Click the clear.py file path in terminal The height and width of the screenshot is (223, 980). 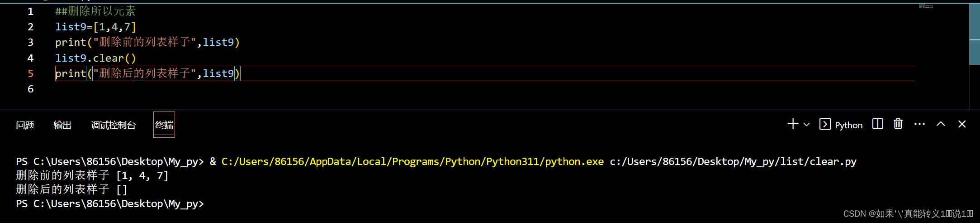tap(733, 162)
